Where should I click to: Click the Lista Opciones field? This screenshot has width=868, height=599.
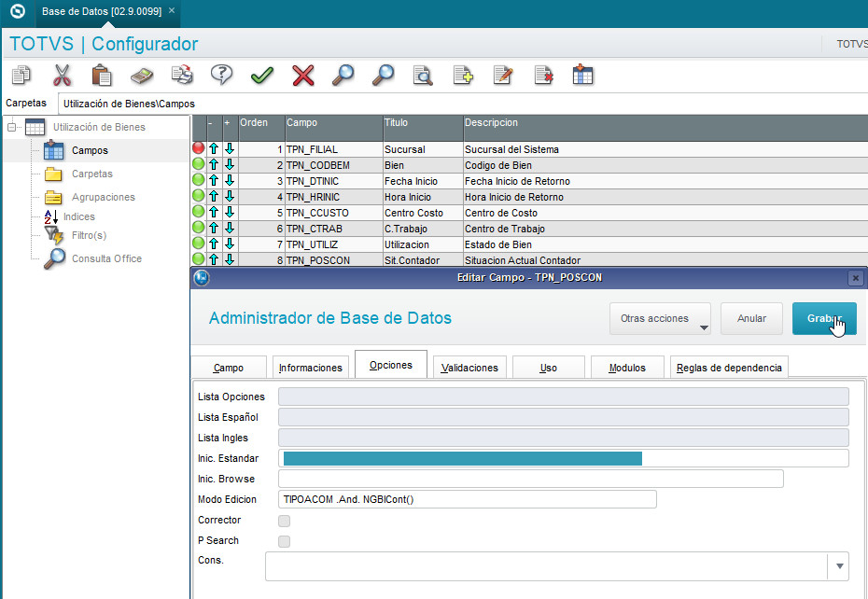coord(564,397)
